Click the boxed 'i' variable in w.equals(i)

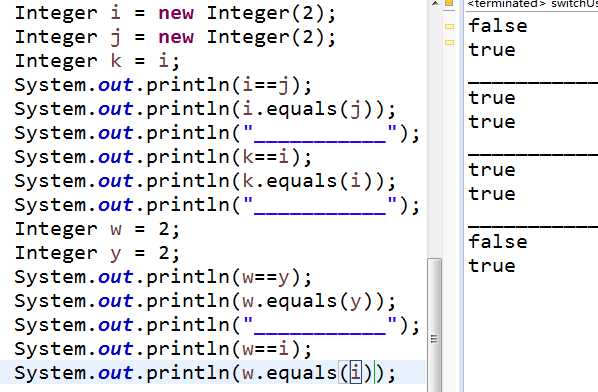(x=355, y=373)
